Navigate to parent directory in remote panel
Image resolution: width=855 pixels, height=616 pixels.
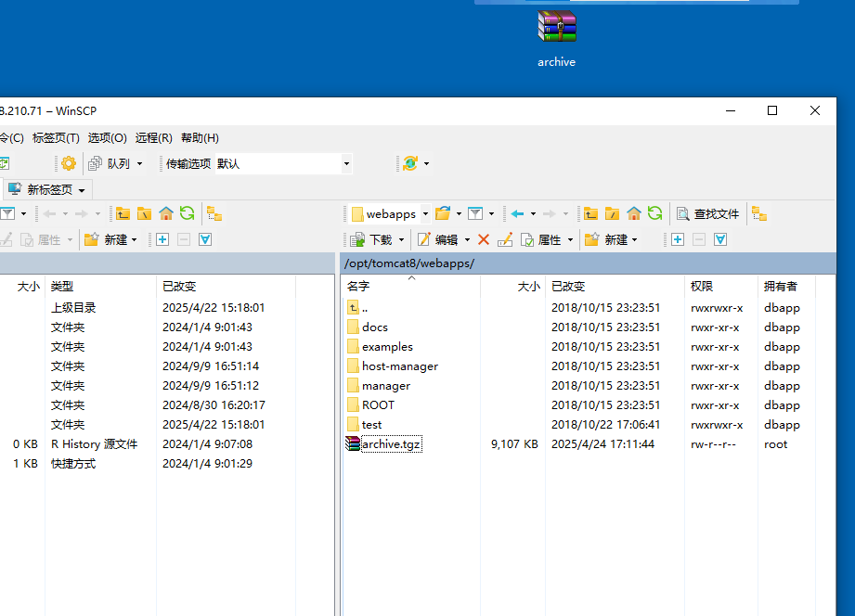591,213
